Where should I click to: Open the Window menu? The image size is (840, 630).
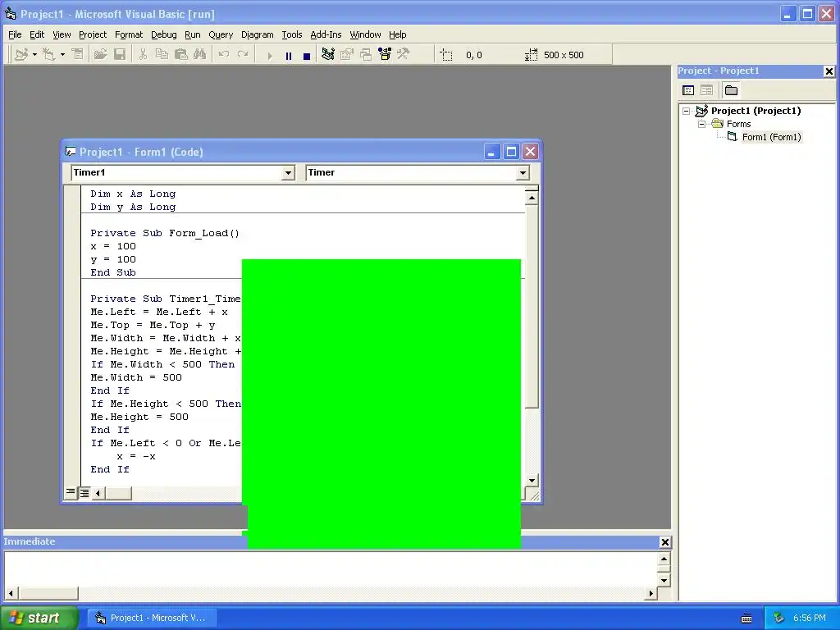tap(365, 34)
